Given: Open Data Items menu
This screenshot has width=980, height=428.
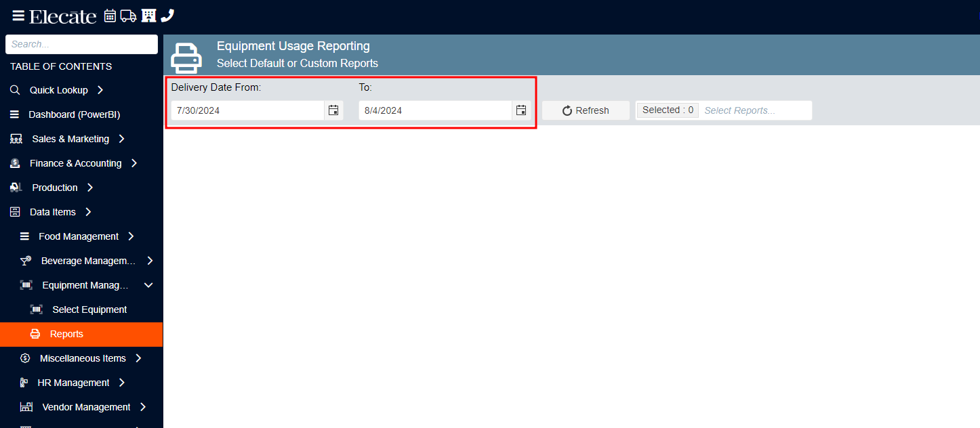Looking at the screenshot, I should (x=53, y=212).
